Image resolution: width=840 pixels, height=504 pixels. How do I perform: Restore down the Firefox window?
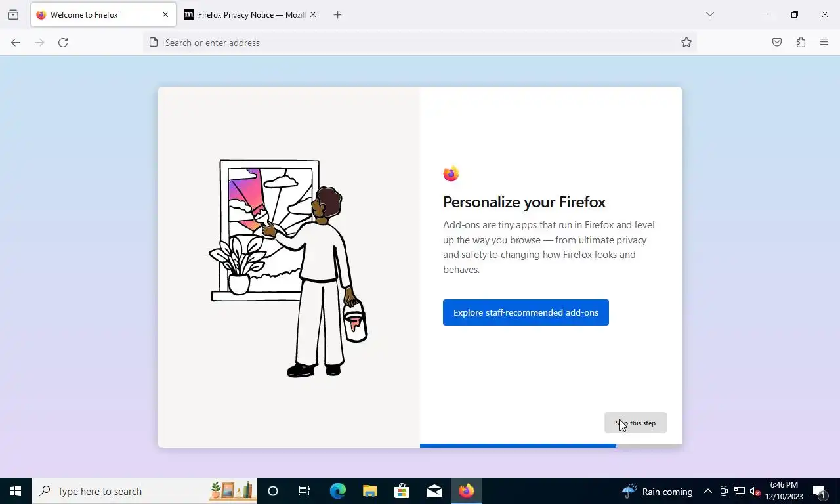[x=794, y=14]
